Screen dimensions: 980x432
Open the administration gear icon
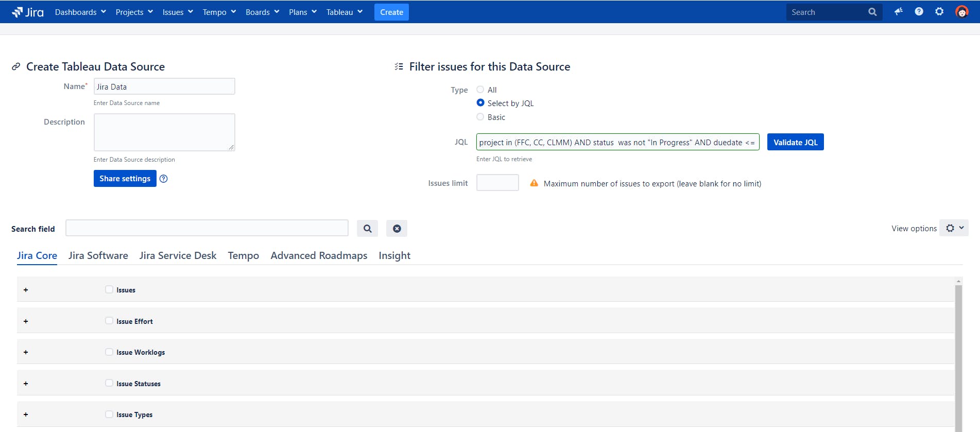[939, 11]
